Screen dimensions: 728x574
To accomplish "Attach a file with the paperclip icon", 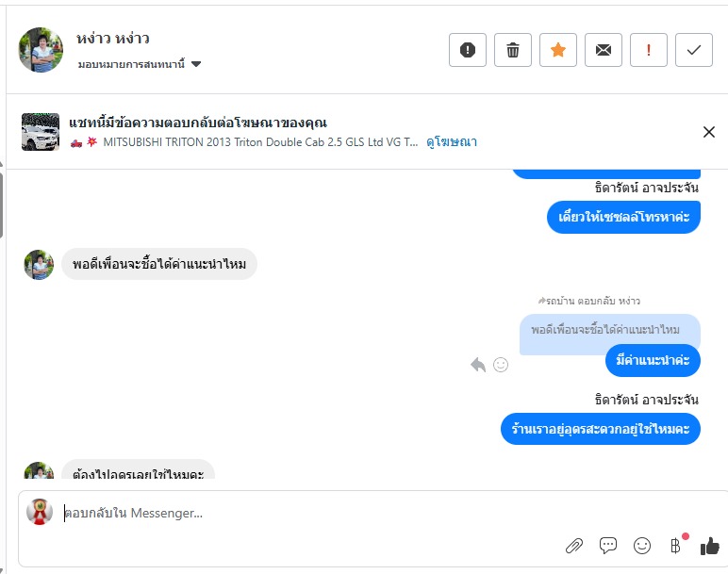I will click(573, 546).
